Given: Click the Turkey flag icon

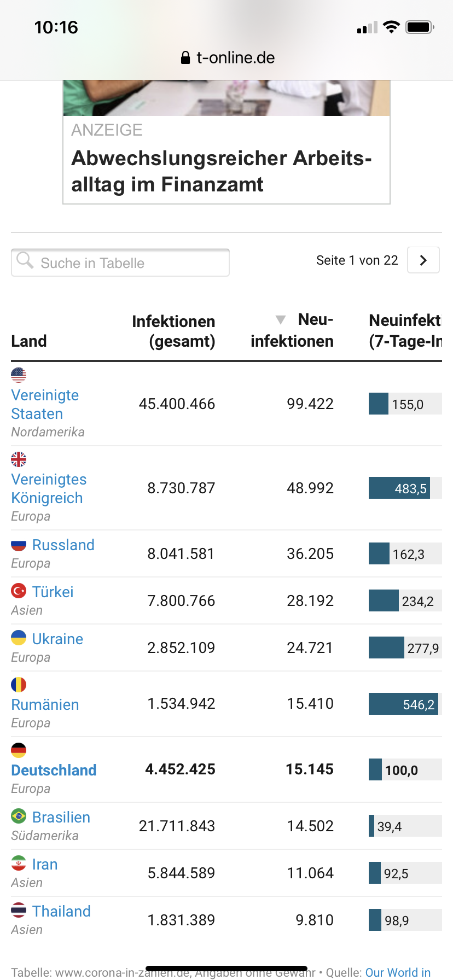Looking at the screenshot, I should 19,591.
